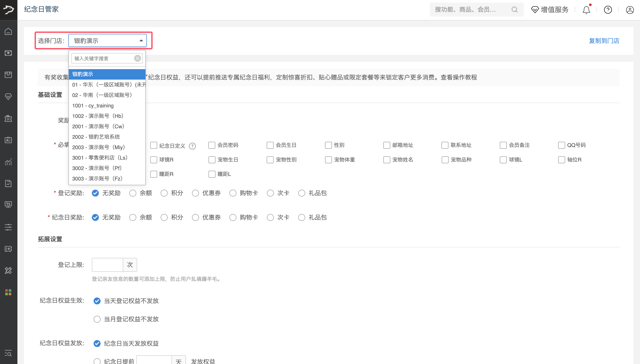Open the marketing discount icon in sidebar
Screen dimensions: 640x364
click(8, 119)
